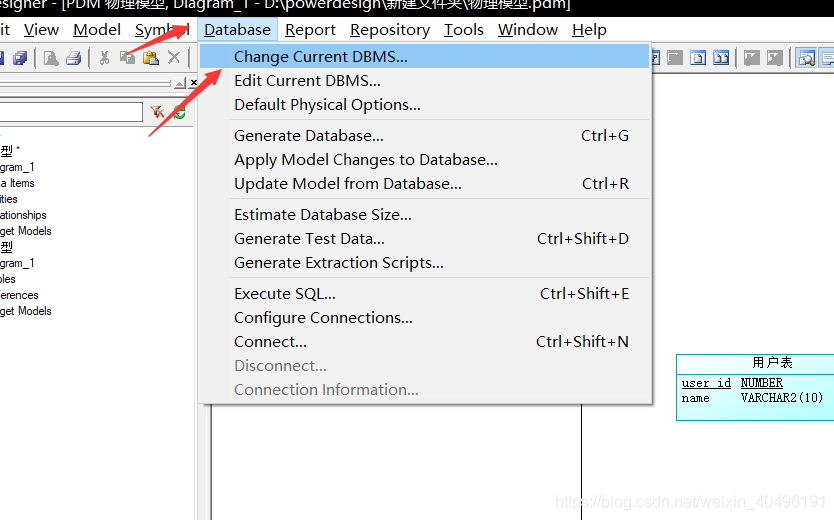Choose Estimate Database Size...

tap(424, 214)
